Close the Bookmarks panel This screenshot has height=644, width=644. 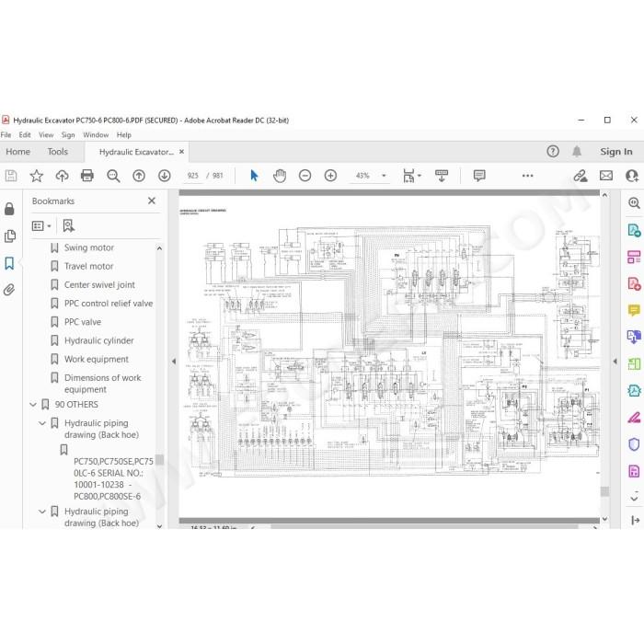coord(152,201)
